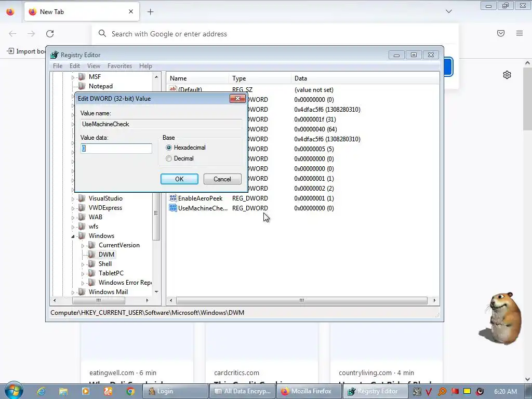The width and height of the screenshot is (532, 399).
Task: Click the Registry Editor title bar icon
Action: pyautogui.click(x=54, y=55)
